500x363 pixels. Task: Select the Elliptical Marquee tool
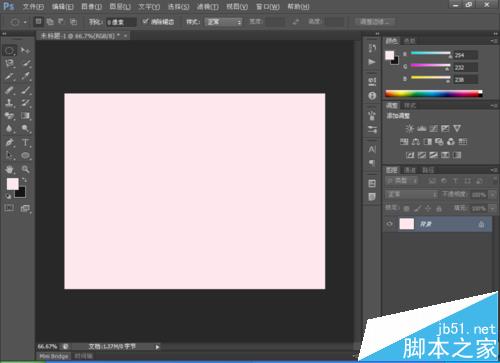point(9,51)
